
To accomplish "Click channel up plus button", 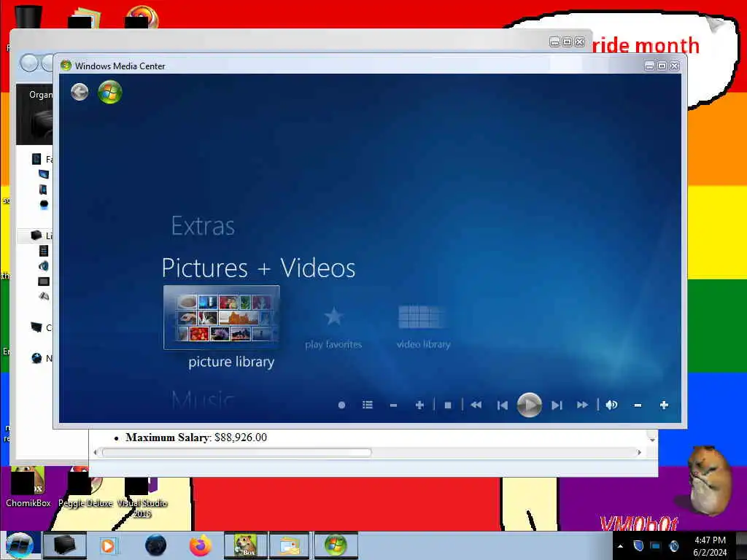I will (x=419, y=405).
